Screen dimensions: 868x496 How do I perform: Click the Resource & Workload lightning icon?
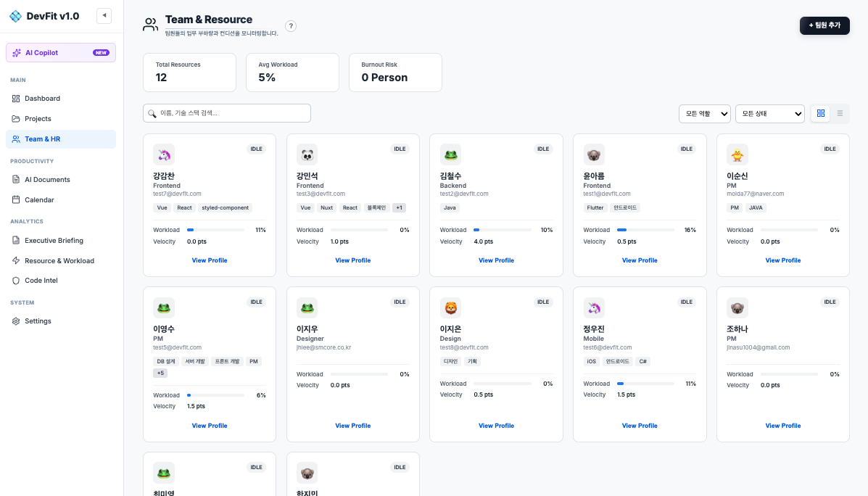(x=17, y=260)
